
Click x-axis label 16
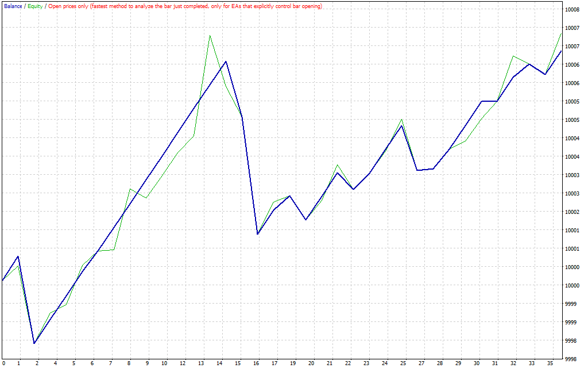[257, 363]
